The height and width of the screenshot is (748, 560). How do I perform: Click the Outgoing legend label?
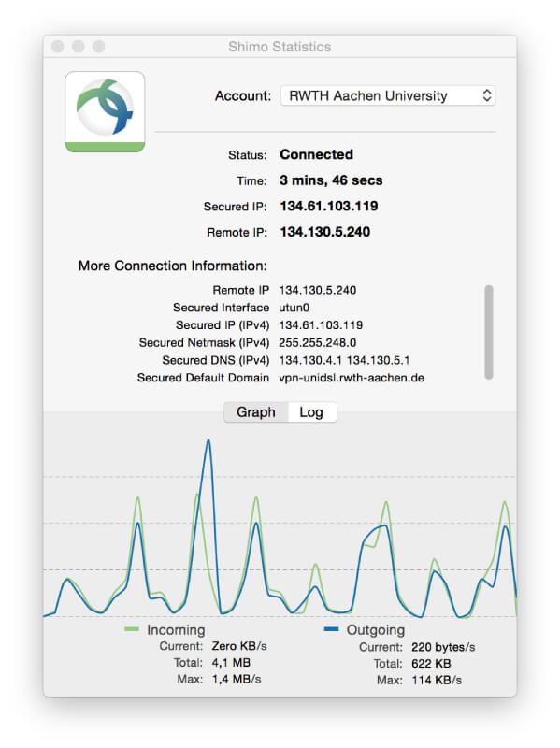[x=376, y=629]
